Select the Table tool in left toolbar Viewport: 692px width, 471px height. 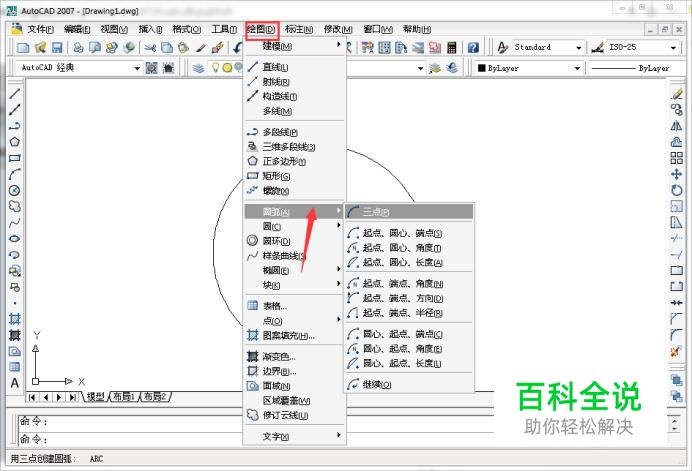tap(15, 367)
